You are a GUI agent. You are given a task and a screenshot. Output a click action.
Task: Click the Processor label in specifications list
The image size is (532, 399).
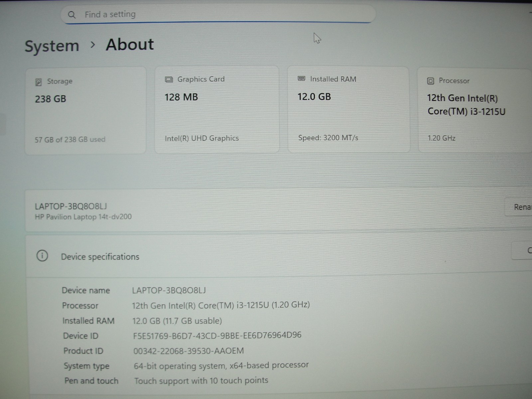80,306
